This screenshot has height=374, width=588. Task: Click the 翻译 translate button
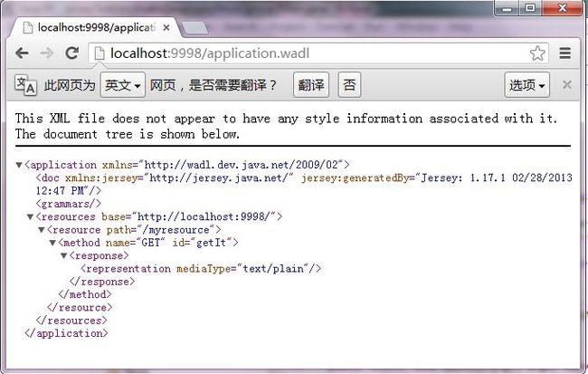pos(311,85)
